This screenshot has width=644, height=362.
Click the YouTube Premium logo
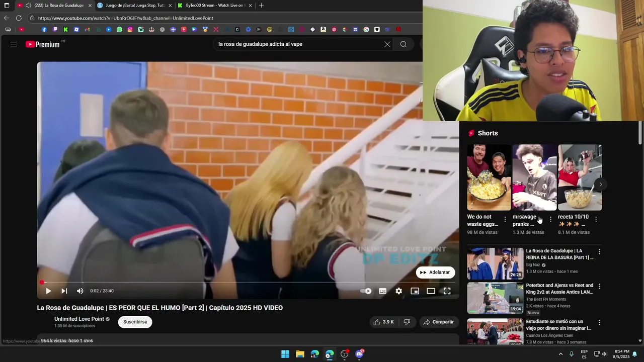click(43, 44)
